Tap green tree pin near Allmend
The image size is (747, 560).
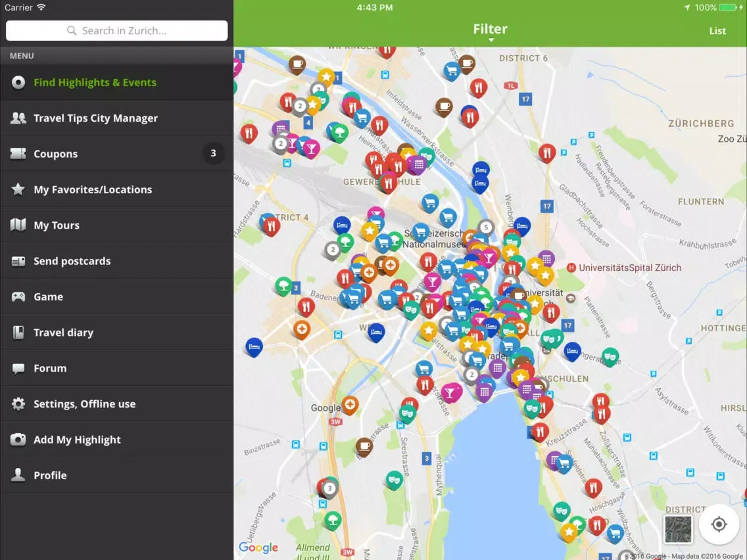[333, 521]
